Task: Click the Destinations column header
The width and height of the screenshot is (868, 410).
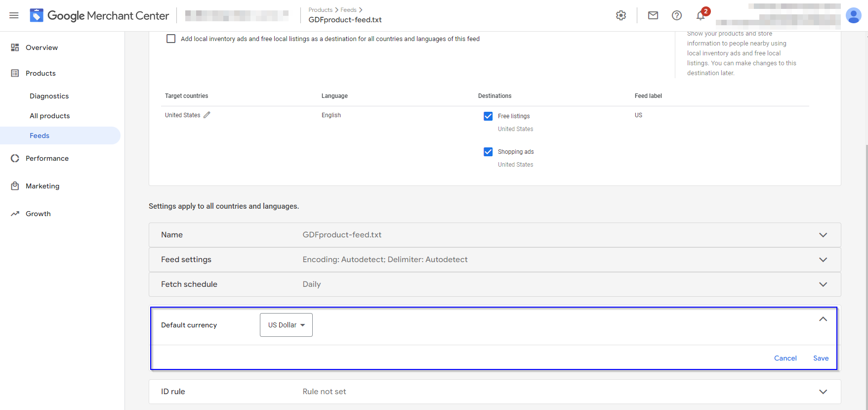Action: pos(495,96)
